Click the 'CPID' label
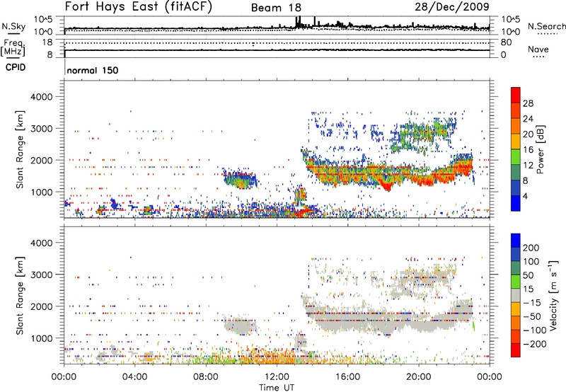Screen dimensions: 566x392 pos(16,67)
